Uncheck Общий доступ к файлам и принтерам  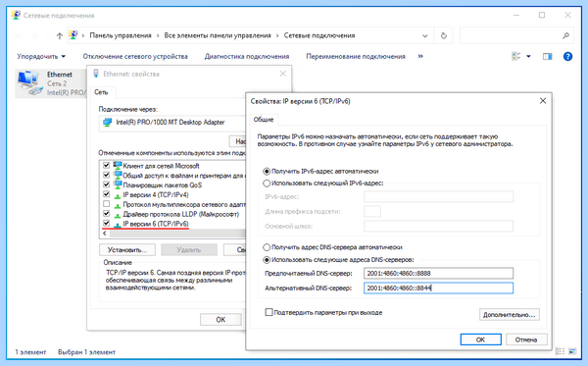click(x=107, y=175)
